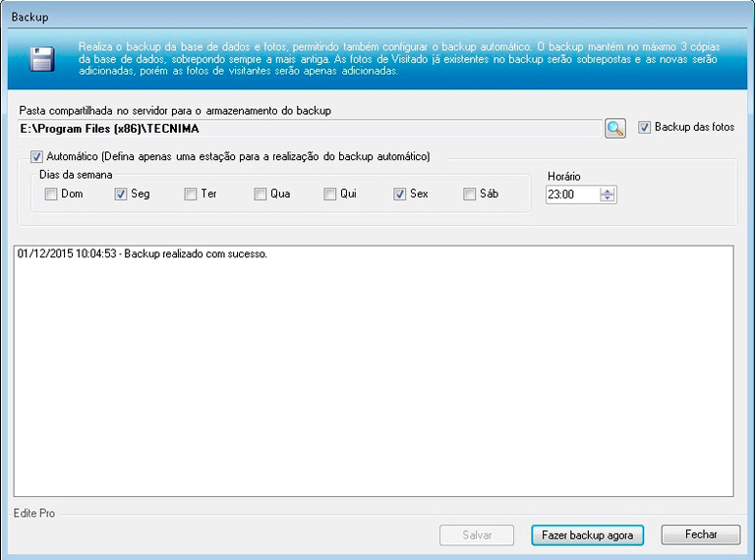This screenshot has width=755, height=560.
Task: Uncheck the Seg weekday checkbox
Action: [120, 195]
